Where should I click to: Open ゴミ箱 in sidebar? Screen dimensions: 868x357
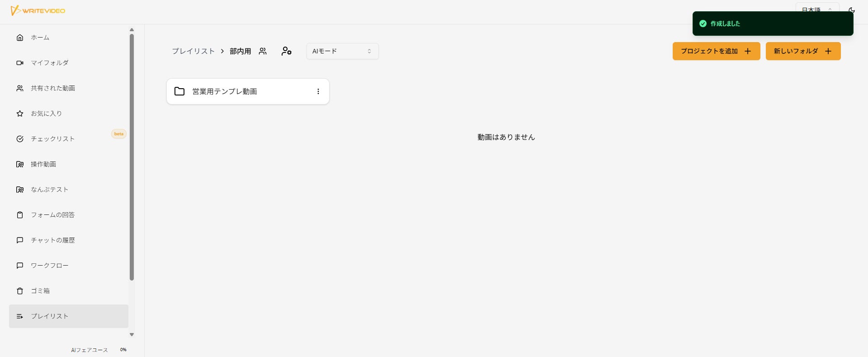coord(69,291)
